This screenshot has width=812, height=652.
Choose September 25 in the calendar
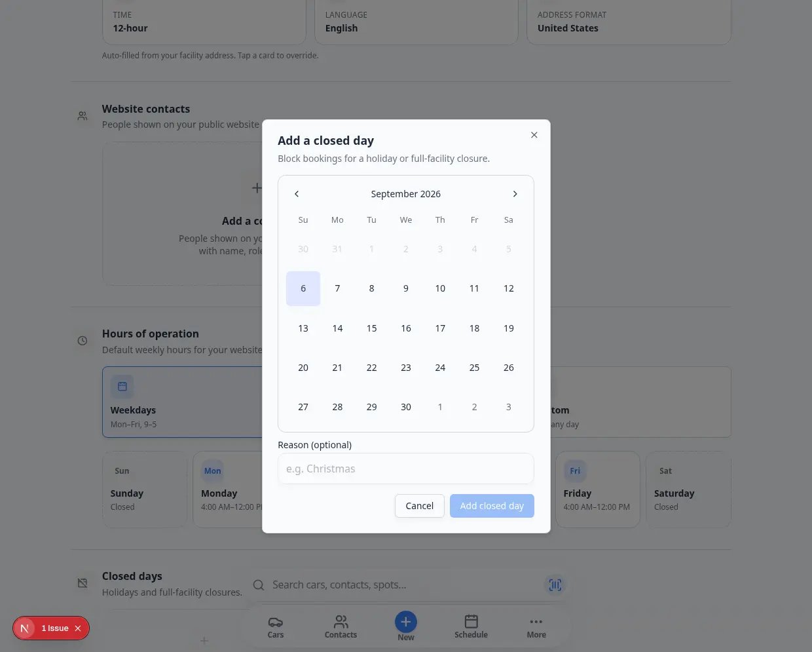[x=474, y=368]
